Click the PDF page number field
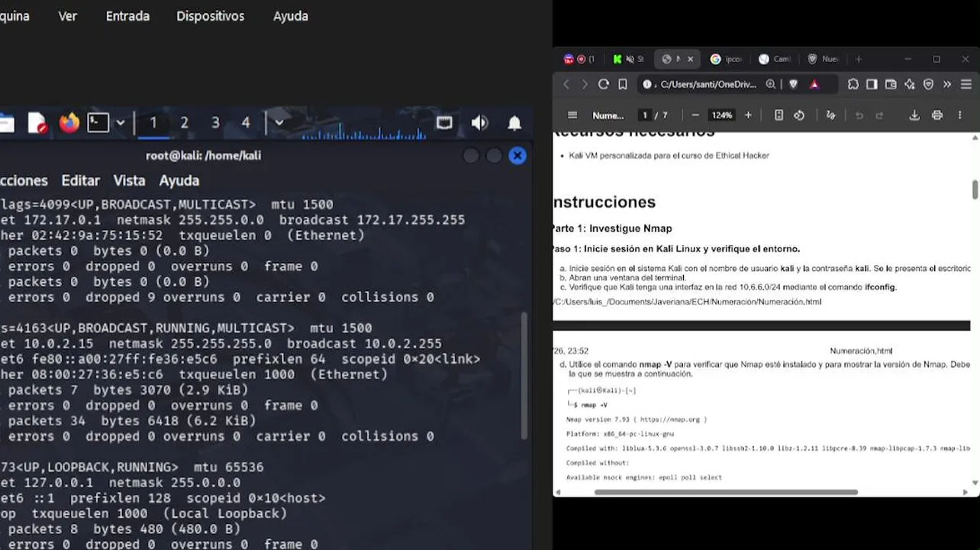This screenshot has height=550, width=980. point(645,115)
